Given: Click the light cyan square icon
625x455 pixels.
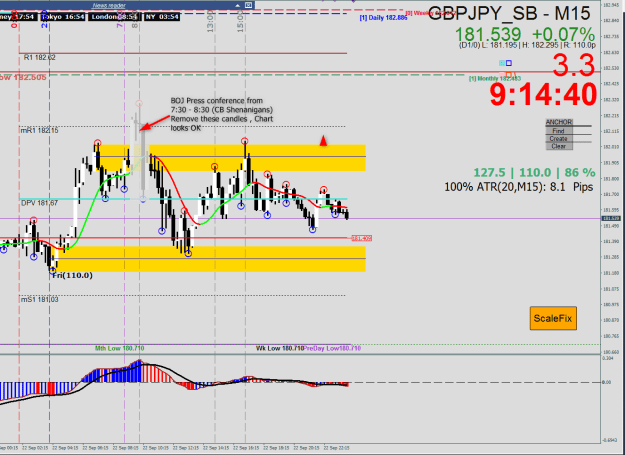Looking at the screenshot, I should click(502, 63).
